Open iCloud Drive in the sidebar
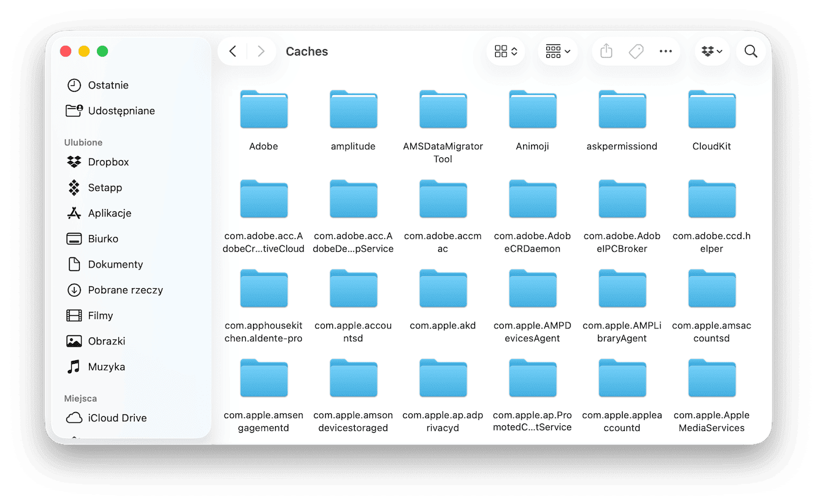Screen dimensions: 817x504 coord(106,418)
